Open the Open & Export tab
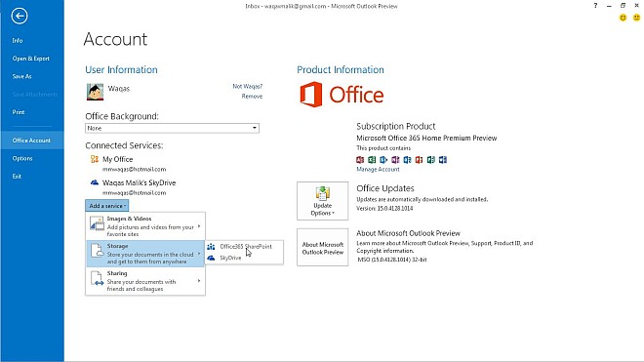 (x=31, y=59)
